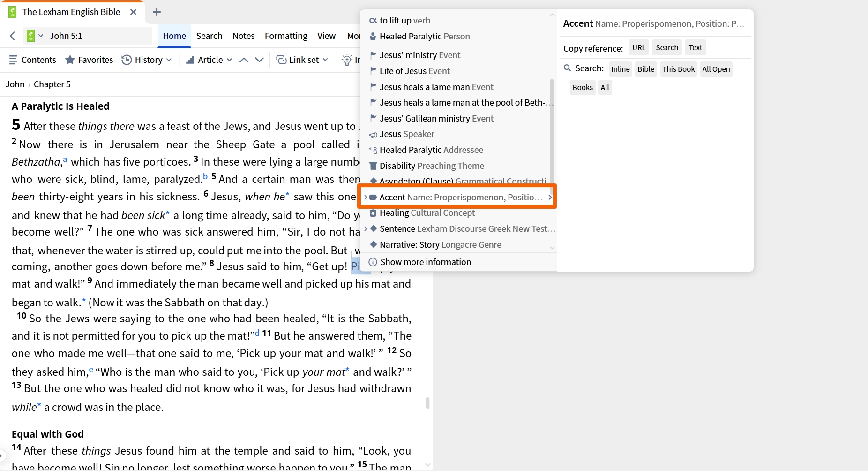
Task: Switch to the Notes tab
Action: 244,36
